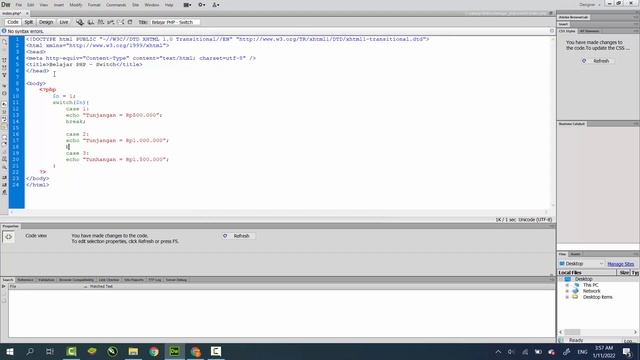Click the Collapse Full Tag coding toolbar icon
This screenshot has width=640, height=360.
(x=4, y=60)
